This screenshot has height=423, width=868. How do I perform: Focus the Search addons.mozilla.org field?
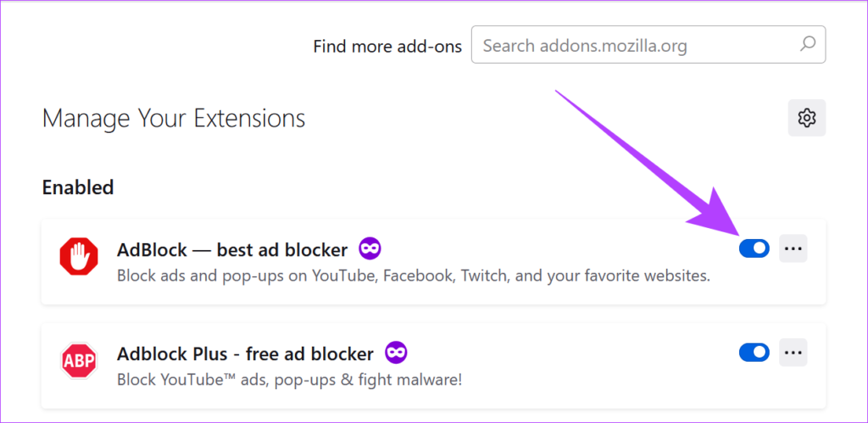pos(648,44)
